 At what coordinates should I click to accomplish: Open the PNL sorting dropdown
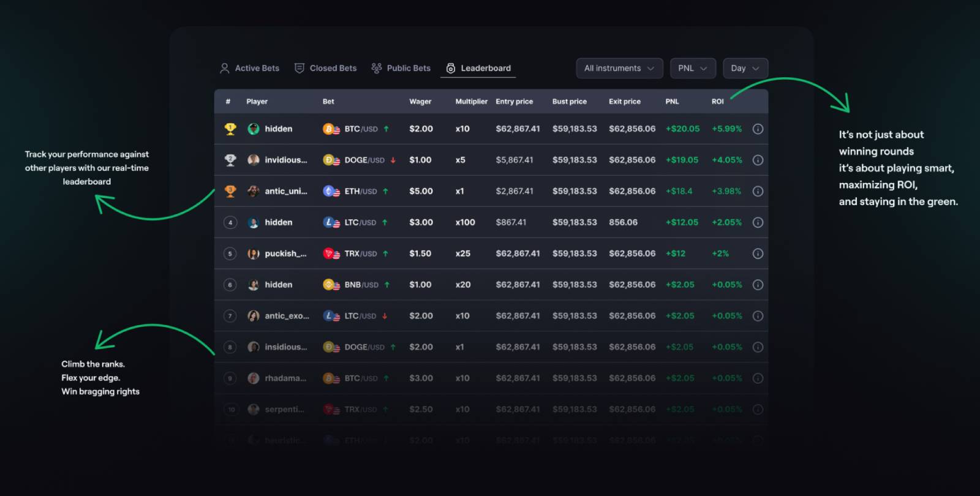tap(693, 68)
